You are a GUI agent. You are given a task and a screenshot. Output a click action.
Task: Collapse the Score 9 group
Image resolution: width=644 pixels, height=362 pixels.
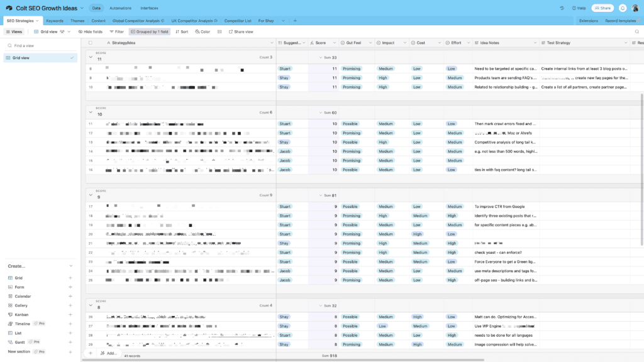pyautogui.click(x=91, y=195)
